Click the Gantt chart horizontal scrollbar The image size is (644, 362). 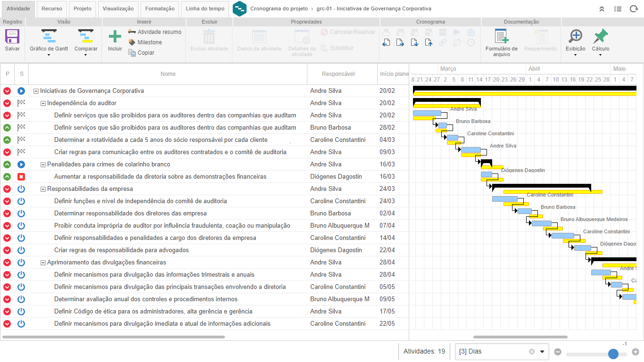coord(520,337)
